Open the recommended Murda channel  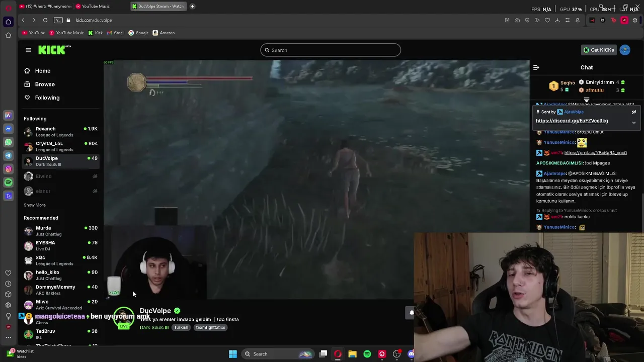(60, 231)
